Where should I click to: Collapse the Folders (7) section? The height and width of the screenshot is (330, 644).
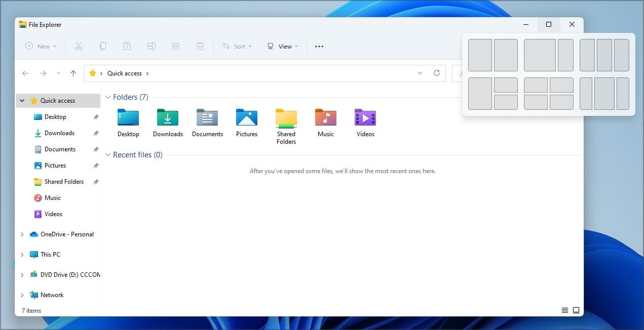(x=108, y=97)
